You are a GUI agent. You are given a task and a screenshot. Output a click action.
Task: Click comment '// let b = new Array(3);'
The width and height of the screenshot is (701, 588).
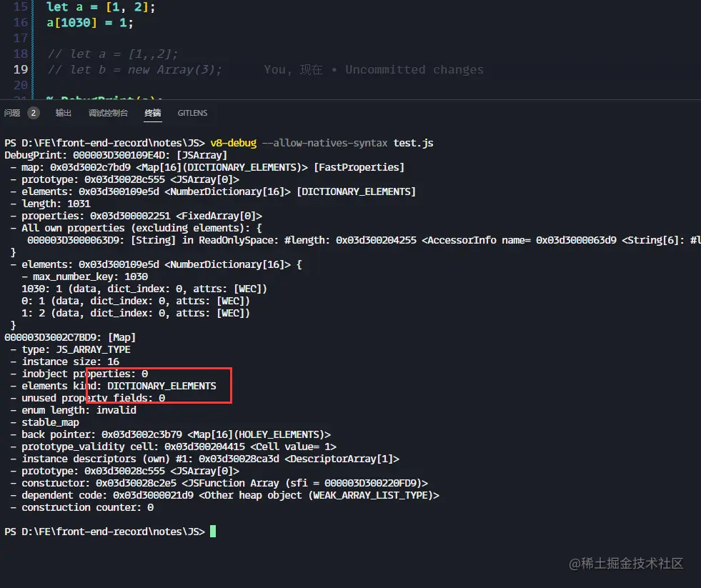134,70
